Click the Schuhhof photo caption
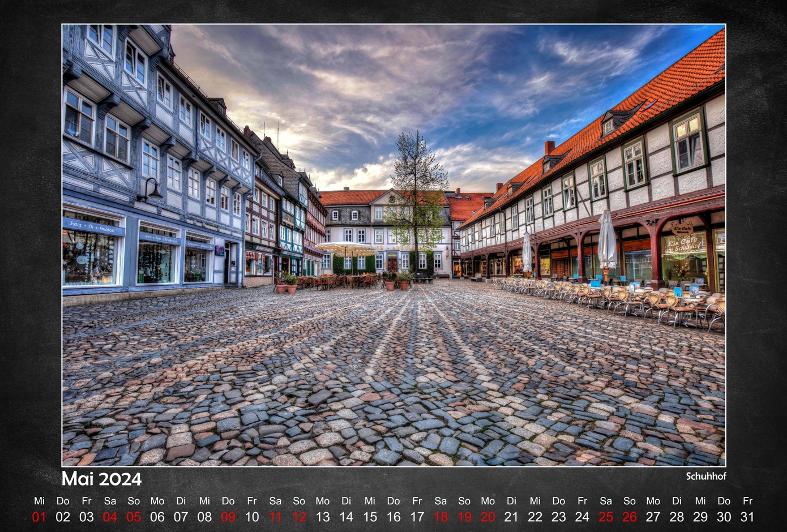 point(705,476)
